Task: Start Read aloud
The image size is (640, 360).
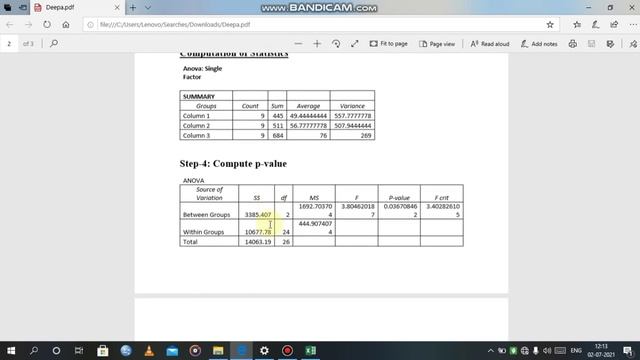Action: pyautogui.click(x=490, y=44)
